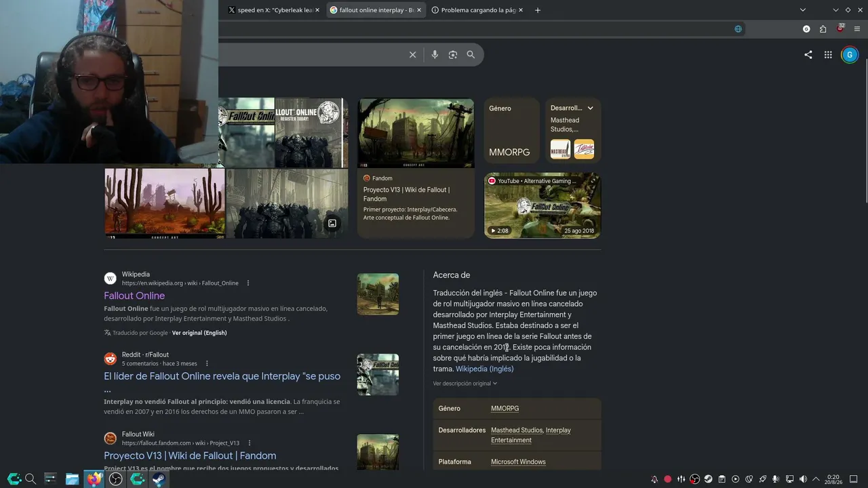Screen dimensions: 868x488
Task: Expand the Desarrolladores card chevron
Action: click(x=590, y=108)
